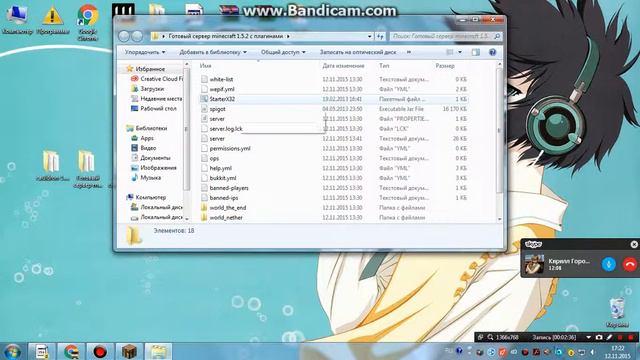This screenshot has width=640, height=360.
Task: Open the Общий доступ dropdown
Action: click(283, 52)
